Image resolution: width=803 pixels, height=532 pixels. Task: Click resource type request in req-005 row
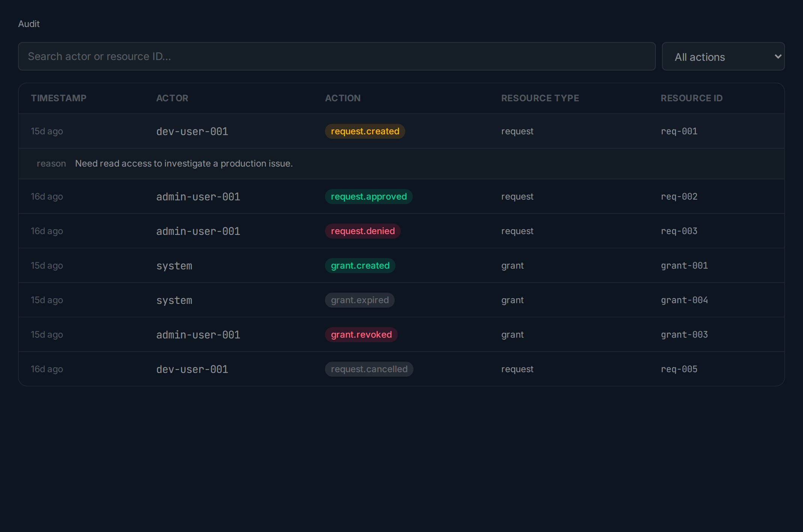pos(517,369)
